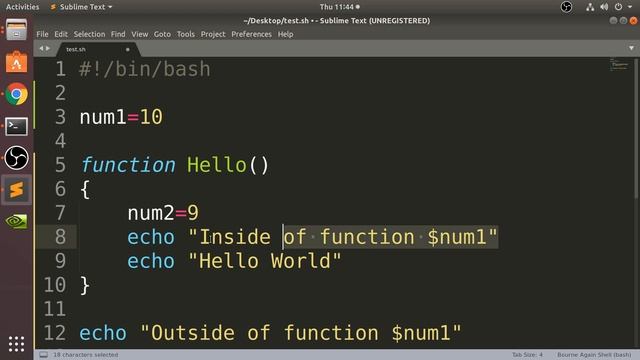Click the echo command on line 12
Image resolution: width=640 pixels, height=360 pixels.
pos(103,333)
